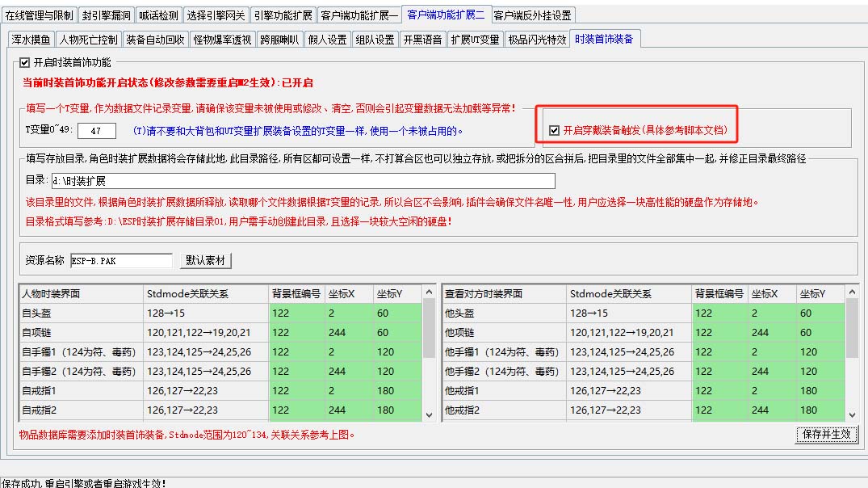868x488 pixels.
Task: Click left table scroll-up arrow
Action: pos(429,292)
